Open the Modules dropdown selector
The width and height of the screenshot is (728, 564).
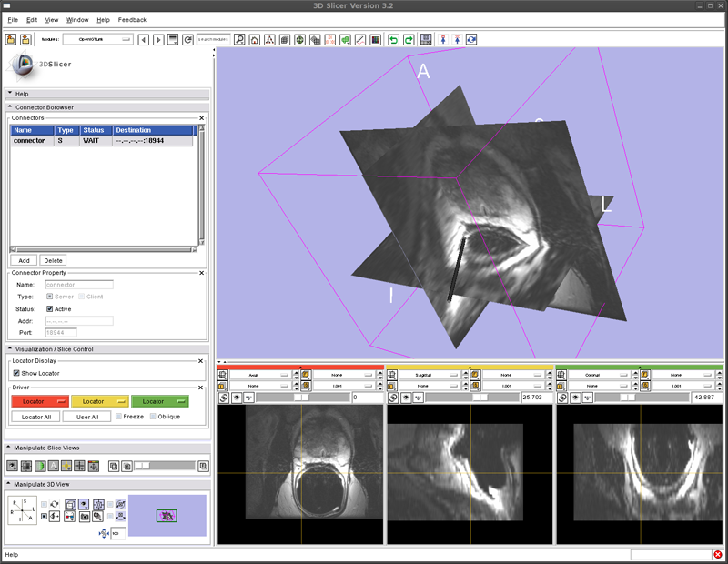pos(97,40)
